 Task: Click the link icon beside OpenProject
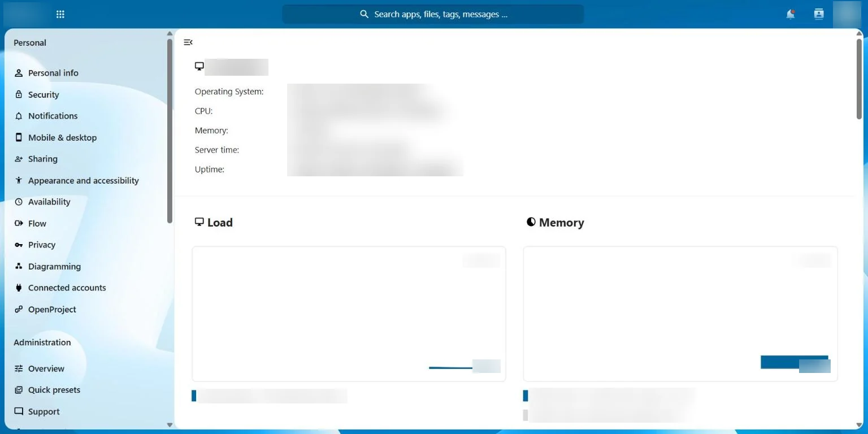[x=19, y=309]
